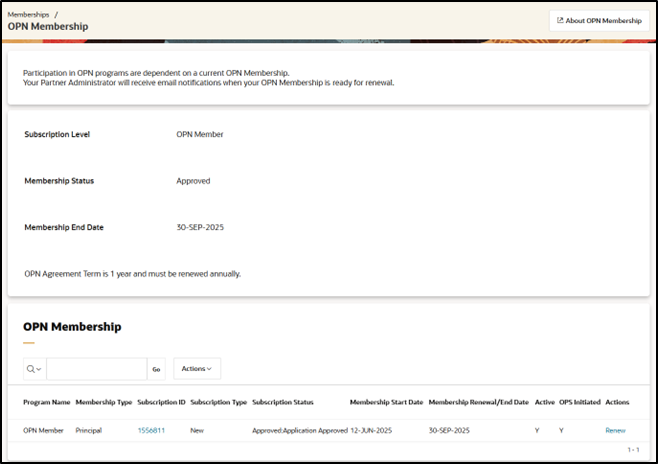Click the 'Subscription Level' label
This screenshot has height=464, width=658.
(x=57, y=134)
